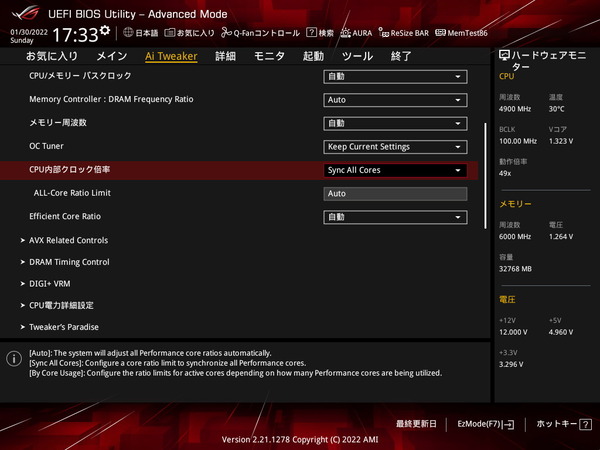Switch to the メイン tab

112,56
